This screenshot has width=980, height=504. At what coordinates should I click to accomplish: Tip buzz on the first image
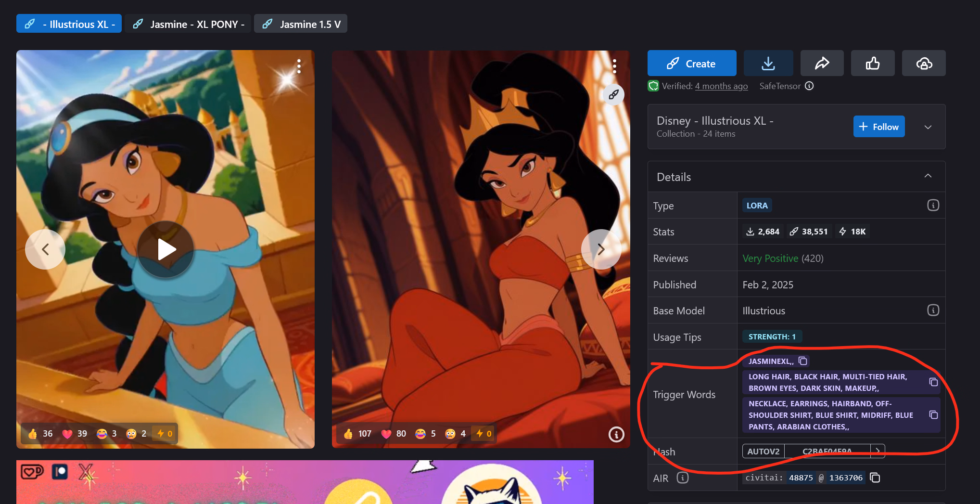pos(165,434)
